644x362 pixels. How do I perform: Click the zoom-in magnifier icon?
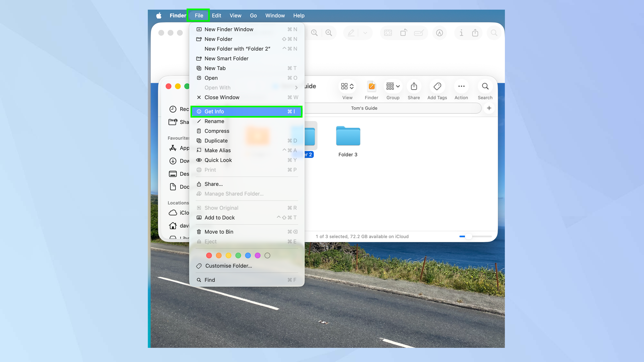(x=329, y=33)
